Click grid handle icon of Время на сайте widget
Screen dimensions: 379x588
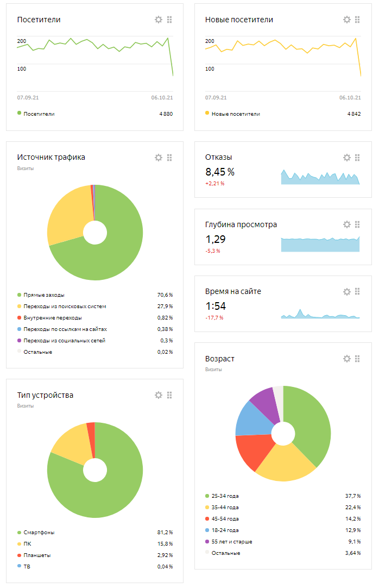[357, 291]
